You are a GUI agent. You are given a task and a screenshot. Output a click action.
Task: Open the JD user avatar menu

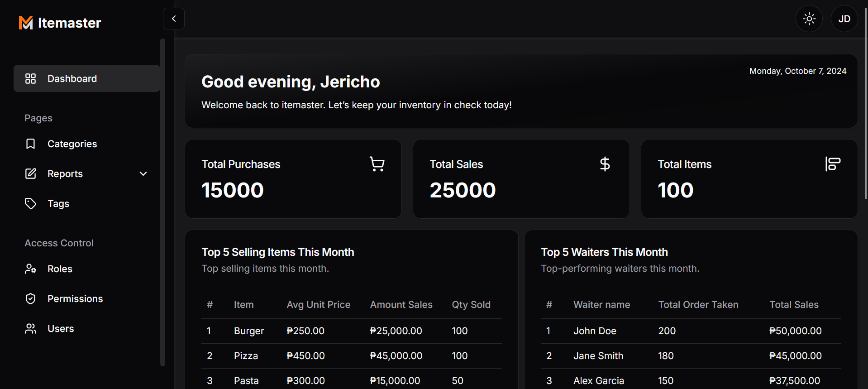pyautogui.click(x=844, y=19)
